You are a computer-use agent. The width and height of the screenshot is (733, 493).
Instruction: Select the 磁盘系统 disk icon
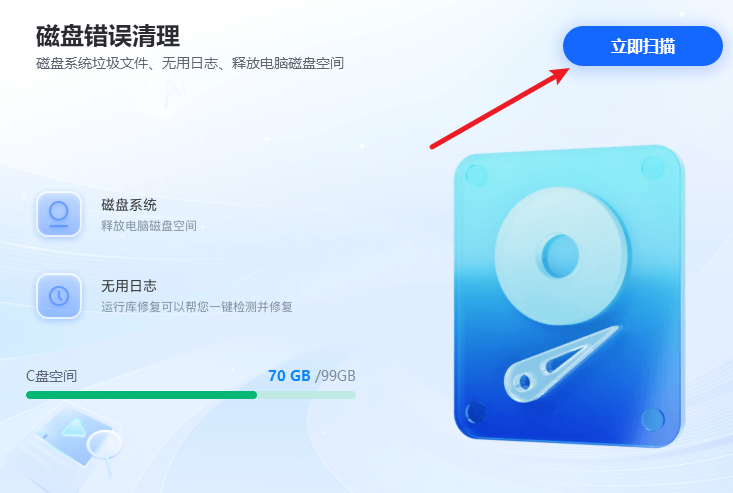click(59, 214)
